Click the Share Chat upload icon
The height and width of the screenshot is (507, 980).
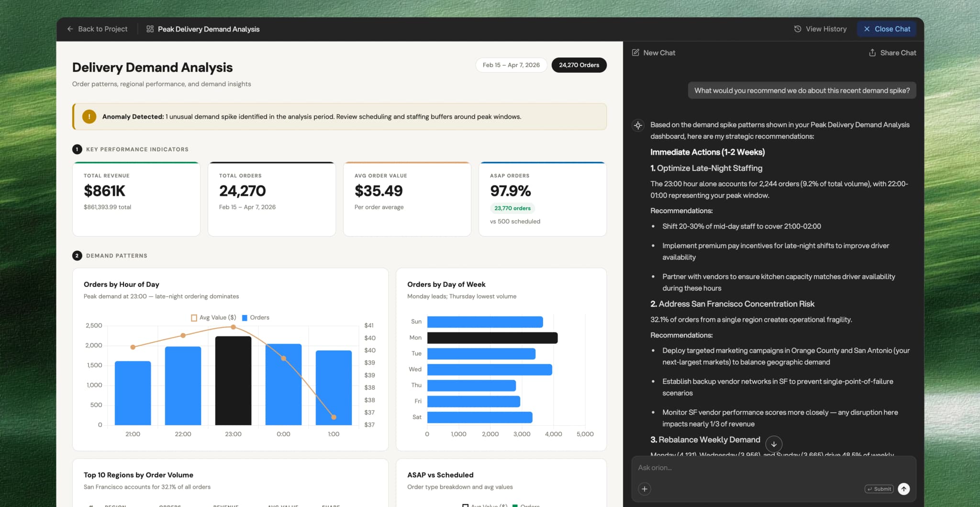[872, 53]
